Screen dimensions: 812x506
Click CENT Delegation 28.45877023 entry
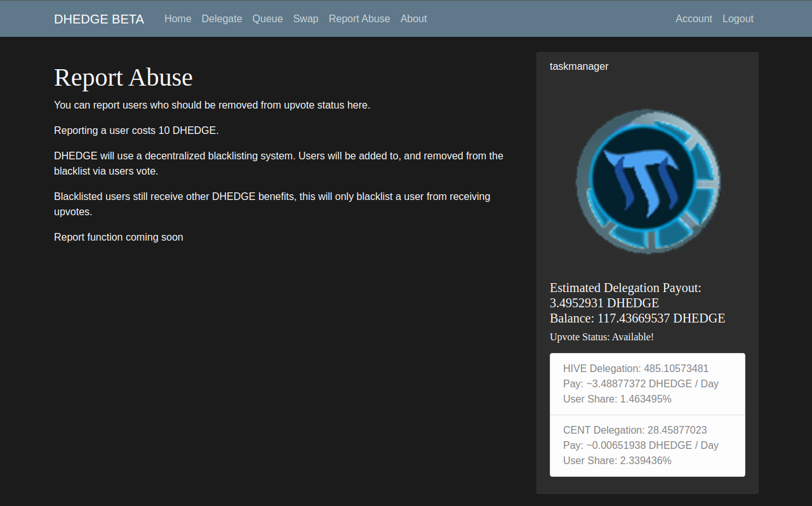(635, 430)
